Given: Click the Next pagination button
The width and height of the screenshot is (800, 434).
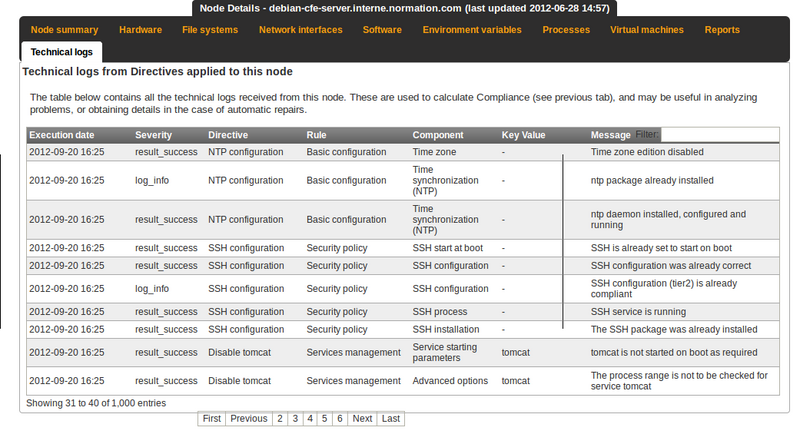Looking at the screenshot, I should click(362, 419).
